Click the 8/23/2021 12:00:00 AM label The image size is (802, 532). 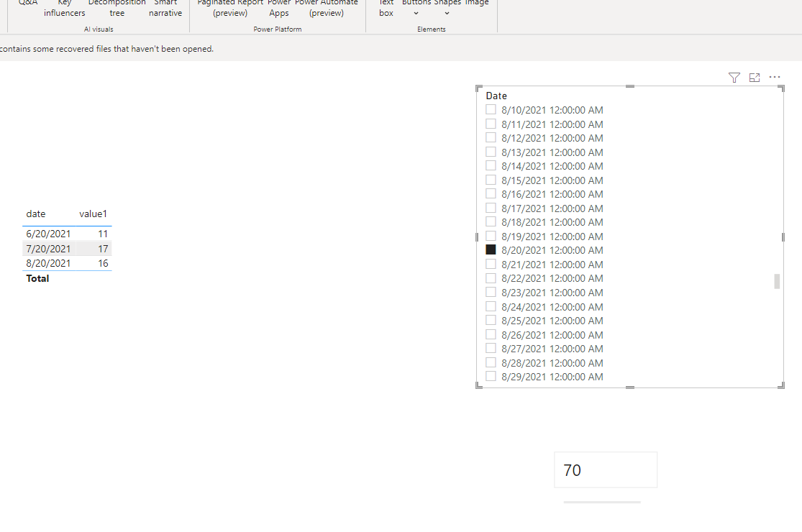click(x=552, y=293)
